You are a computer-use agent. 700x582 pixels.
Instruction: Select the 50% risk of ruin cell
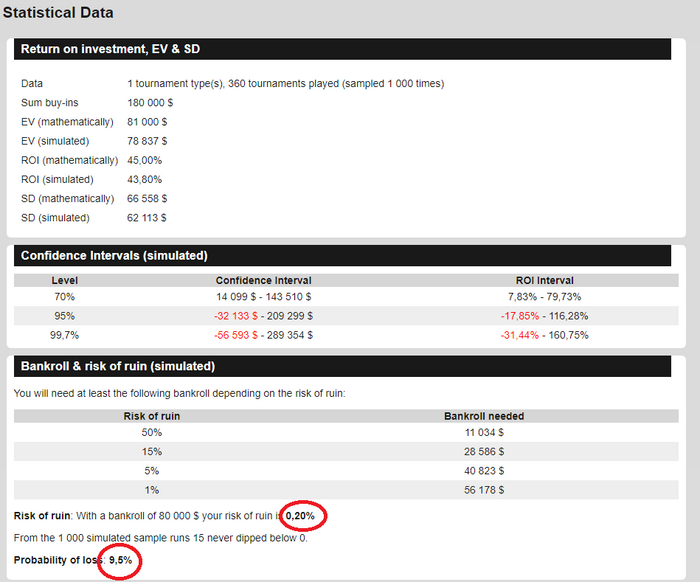point(152,433)
